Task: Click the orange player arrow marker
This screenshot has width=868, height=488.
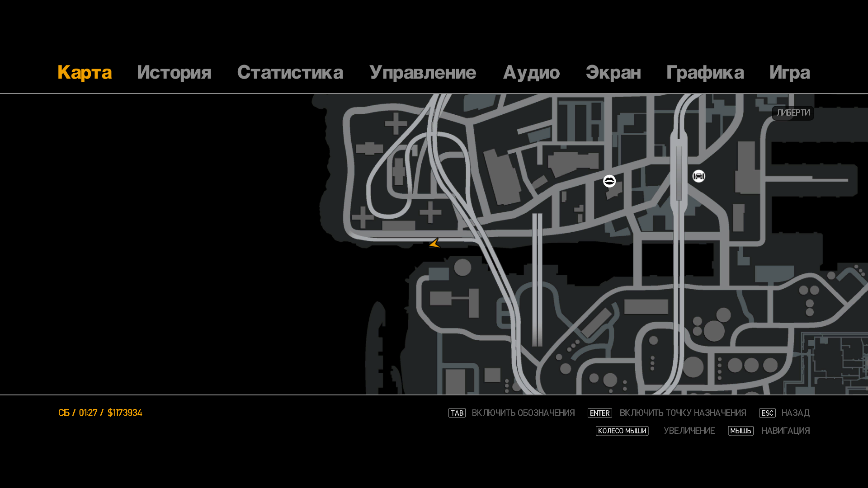Action: [435, 244]
